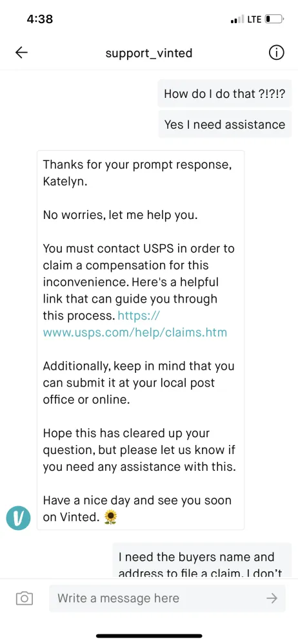Tap the camera icon to attach photo
Screen dimensions: 298x644
[x=25, y=598]
